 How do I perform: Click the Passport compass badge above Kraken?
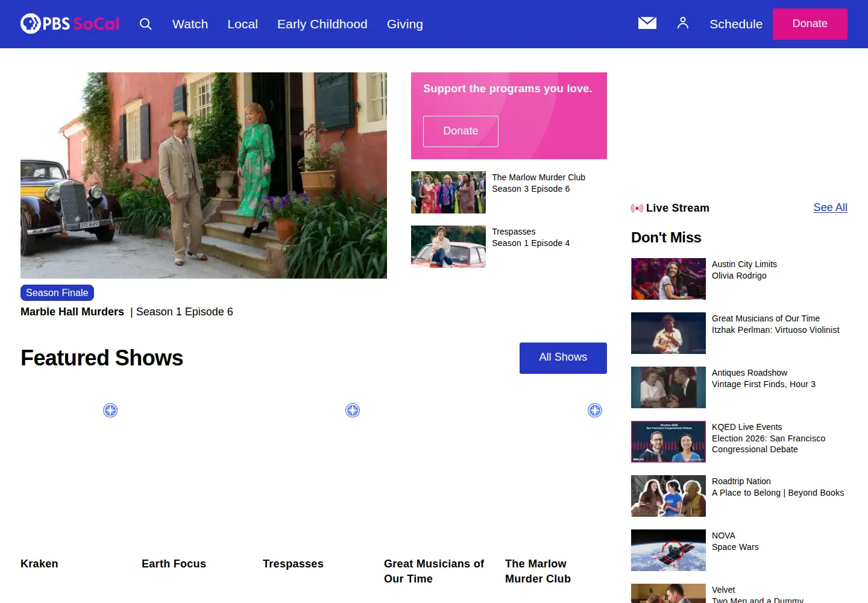point(110,411)
